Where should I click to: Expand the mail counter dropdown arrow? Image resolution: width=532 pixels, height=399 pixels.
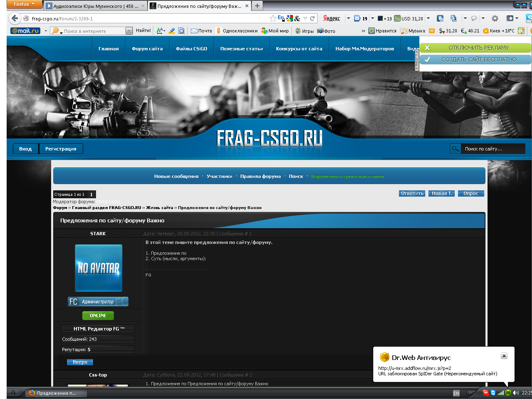coord(372,18)
